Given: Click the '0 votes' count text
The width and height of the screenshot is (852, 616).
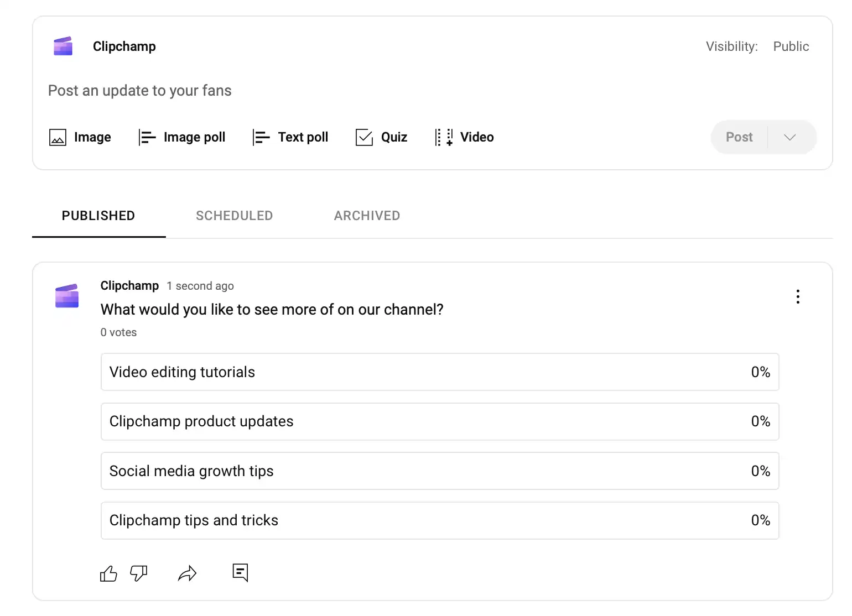Looking at the screenshot, I should click(118, 332).
